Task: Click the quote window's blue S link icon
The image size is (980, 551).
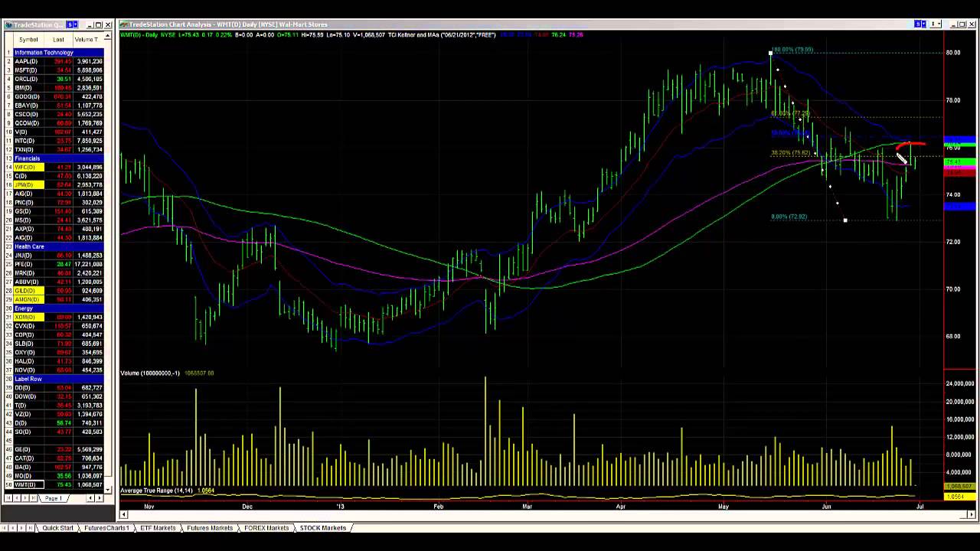Action: tap(70, 24)
